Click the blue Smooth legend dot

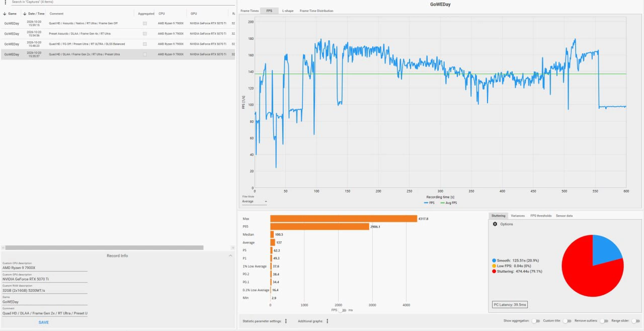click(x=494, y=260)
